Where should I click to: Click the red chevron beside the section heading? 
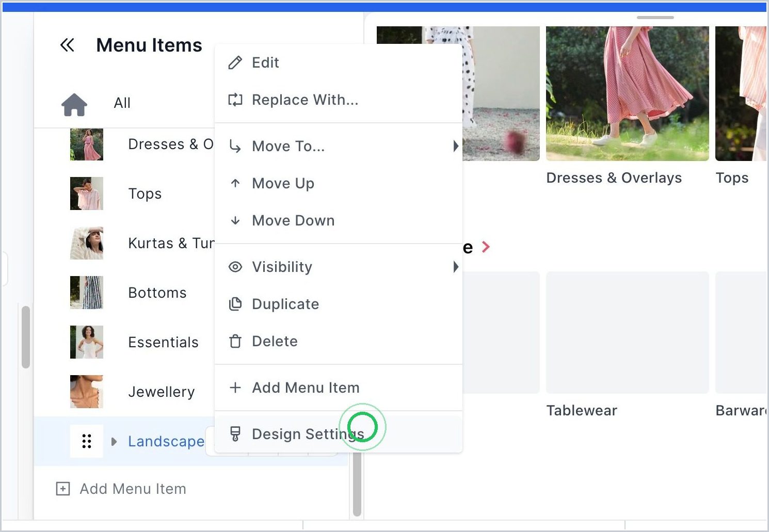pos(486,247)
